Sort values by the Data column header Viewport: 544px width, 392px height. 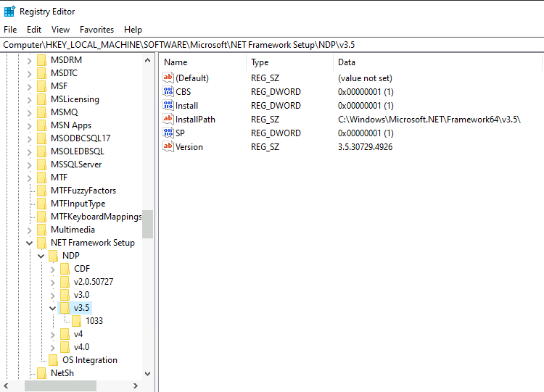438,62
